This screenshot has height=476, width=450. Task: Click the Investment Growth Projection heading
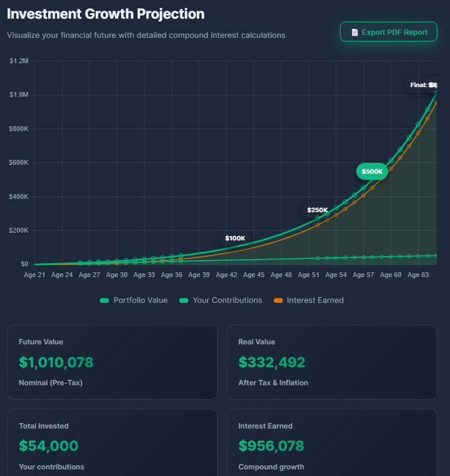pyautogui.click(x=106, y=14)
